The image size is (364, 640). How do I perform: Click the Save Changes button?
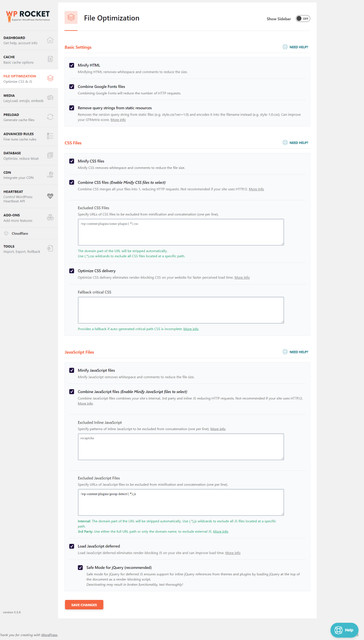[84, 604]
